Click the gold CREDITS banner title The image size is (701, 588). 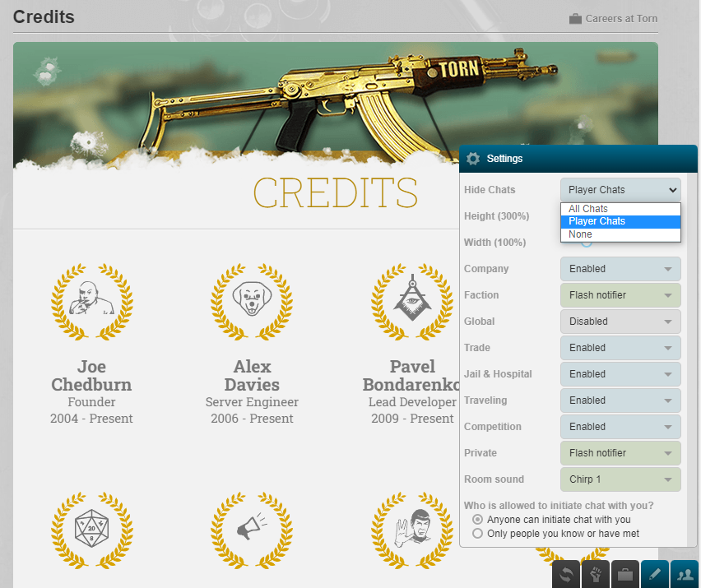pos(336,192)
